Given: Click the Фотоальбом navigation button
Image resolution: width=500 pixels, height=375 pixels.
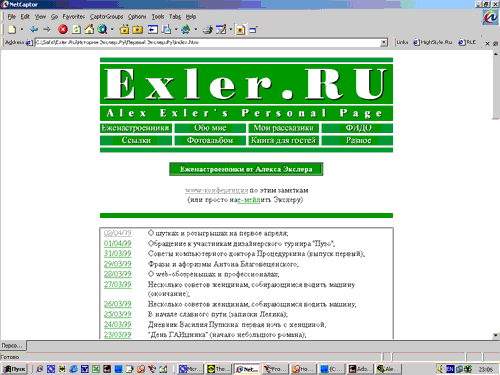Looking at the screenshot, I should tap(210, 140).
